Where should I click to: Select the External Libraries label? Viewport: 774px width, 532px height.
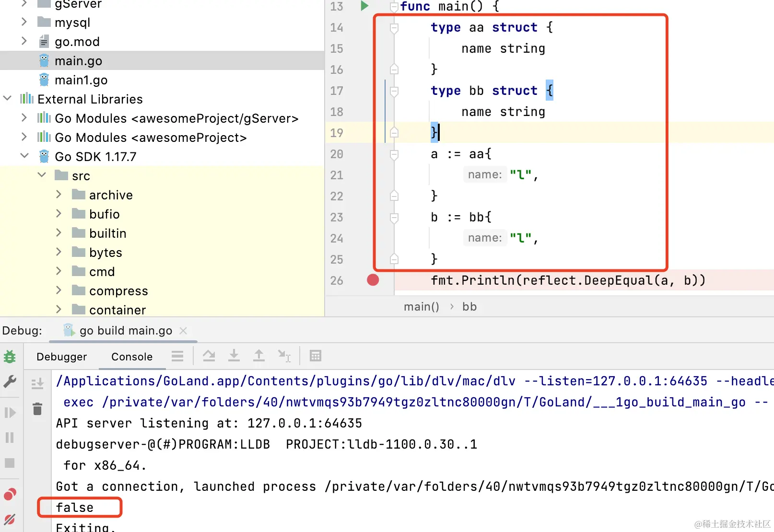[x=90, y=99]
